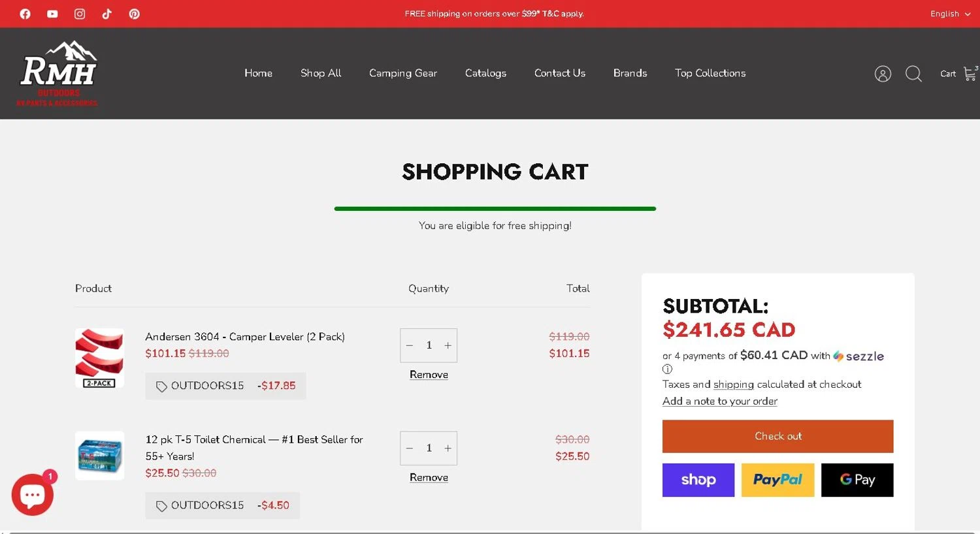
Task: Click Add a note to your order
Action: point(720,401)
